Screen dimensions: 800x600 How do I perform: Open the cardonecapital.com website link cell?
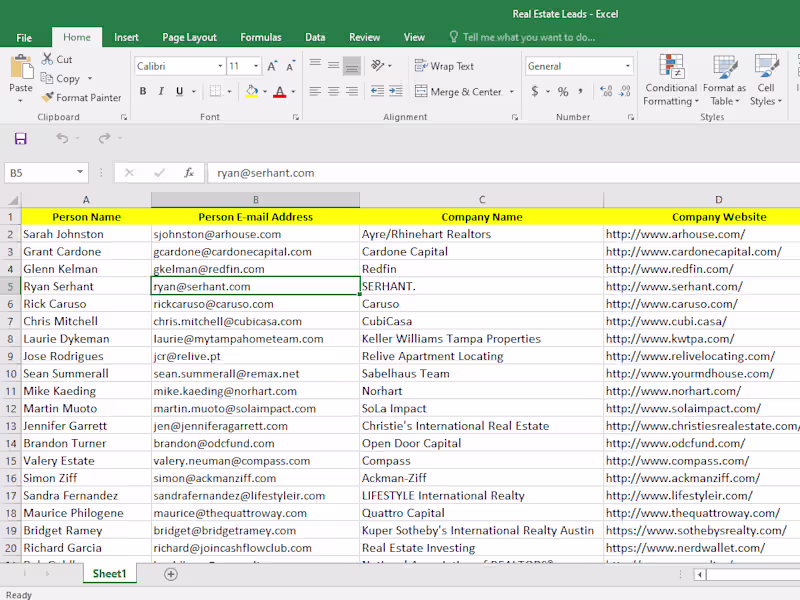[x=693, y=252]
